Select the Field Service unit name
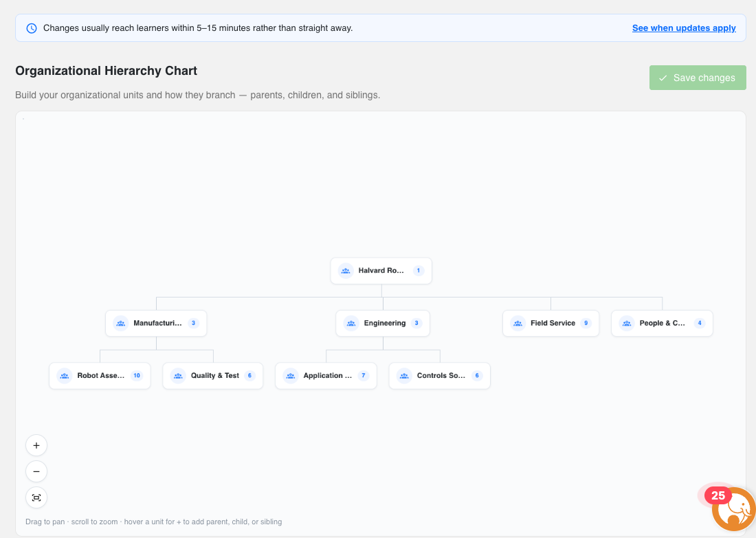756x538 pixels. click(x=553, y=323)
